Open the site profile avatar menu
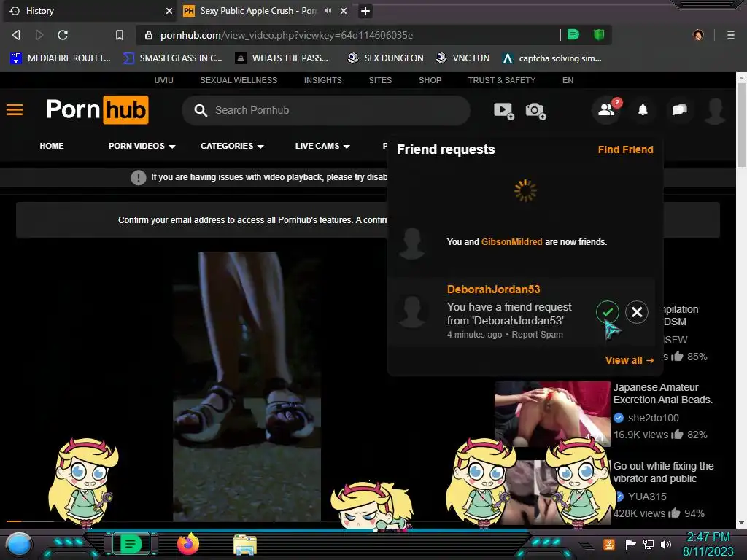The image size is (747, 560). click(715, 111)
